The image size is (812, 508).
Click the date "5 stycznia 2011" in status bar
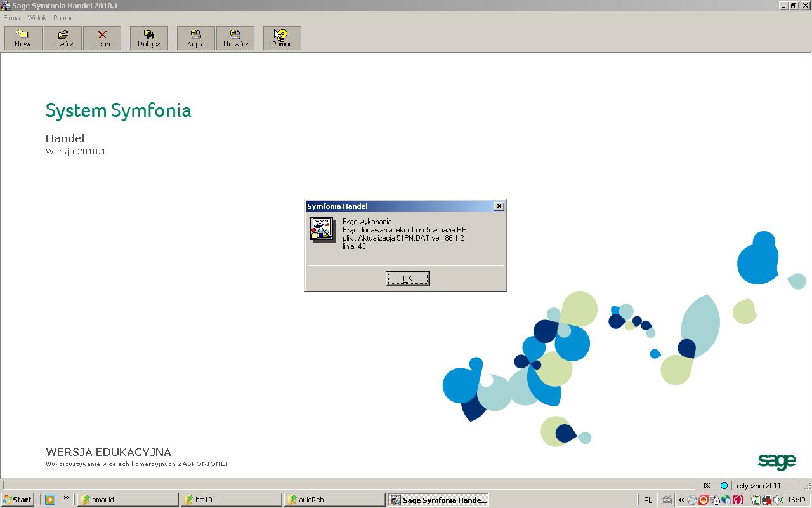[757, 485]
